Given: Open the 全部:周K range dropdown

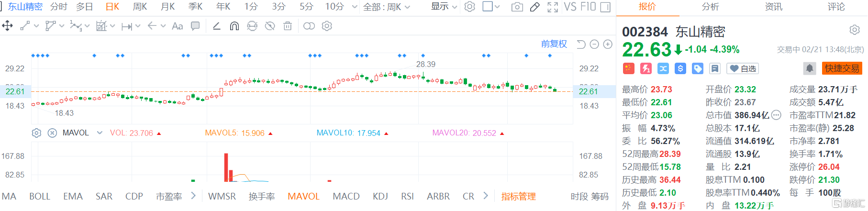Looking at the screenshot, I should click(x=387, y=7).
